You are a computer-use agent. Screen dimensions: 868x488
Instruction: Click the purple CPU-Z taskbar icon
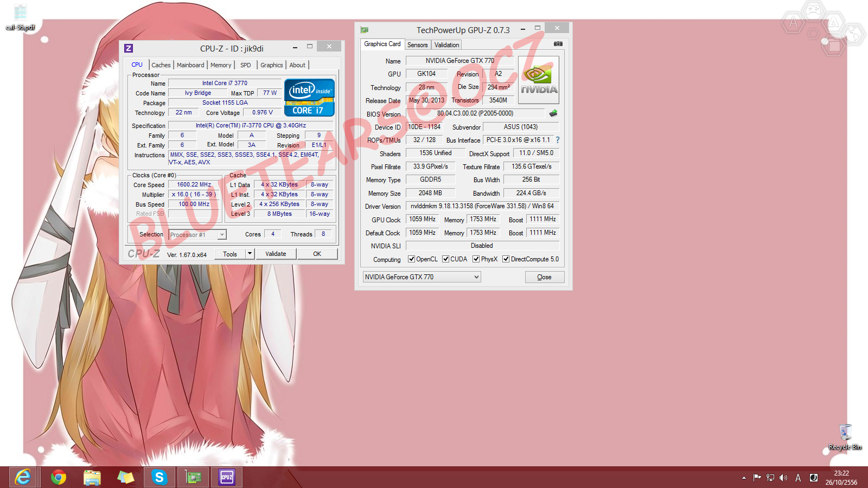coord(227,477)
